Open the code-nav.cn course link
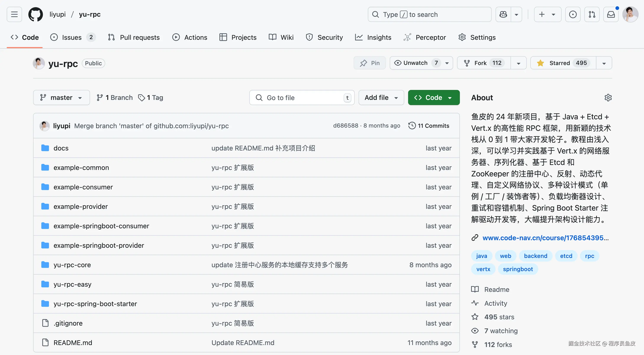 tap(545, 238)
